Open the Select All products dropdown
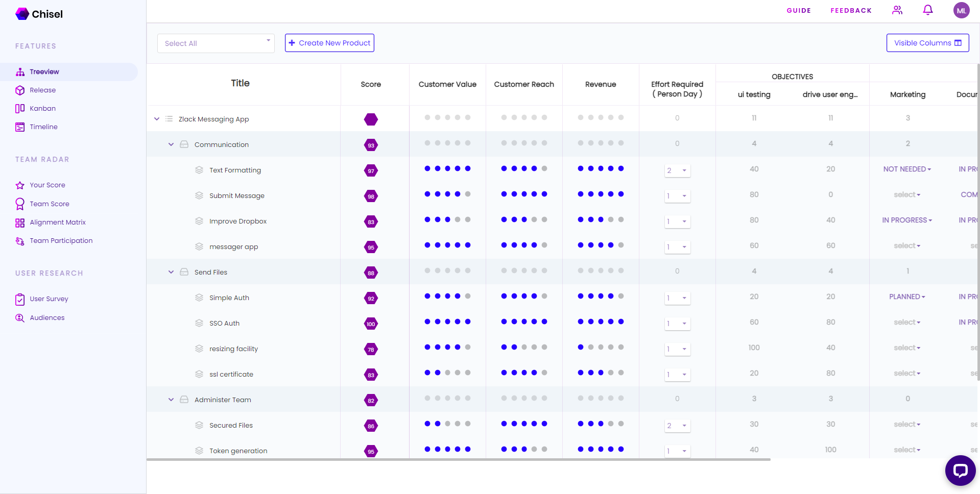Screen dimensions: 980x494 coord(215,43)
